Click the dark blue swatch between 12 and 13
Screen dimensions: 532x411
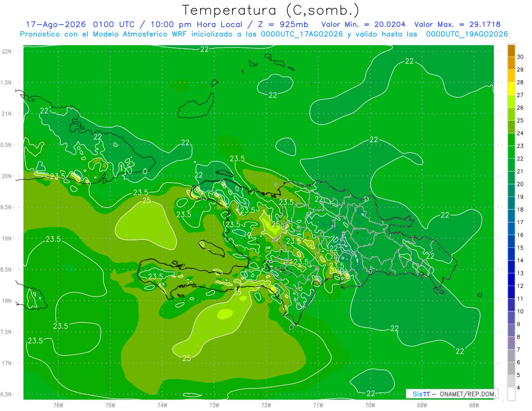click(x=511, y=280)
